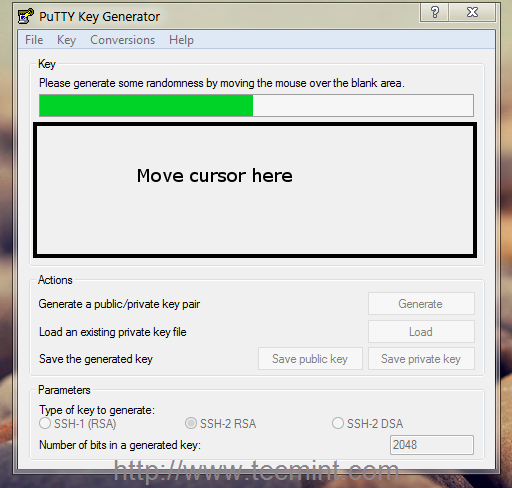Click the 'Generate a public/private key pair' label

tap(119, 304)
